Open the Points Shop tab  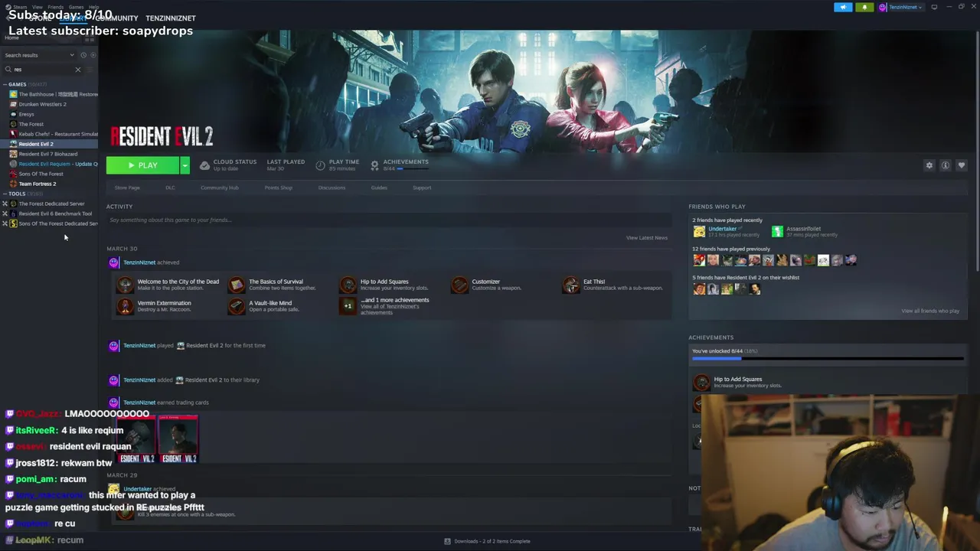(x=278, y=187)
